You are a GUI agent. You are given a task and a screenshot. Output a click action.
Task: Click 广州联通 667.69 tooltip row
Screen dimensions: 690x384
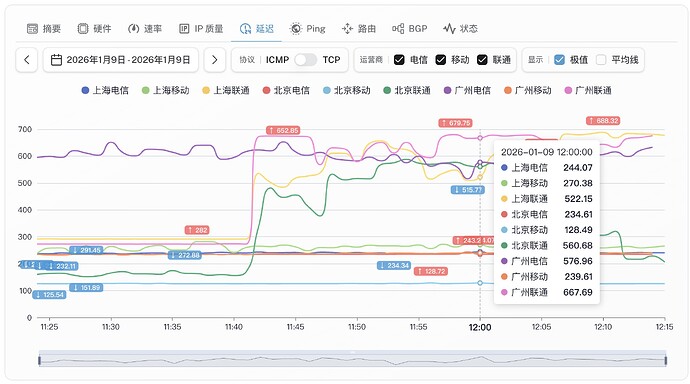[x=547, y=293]
